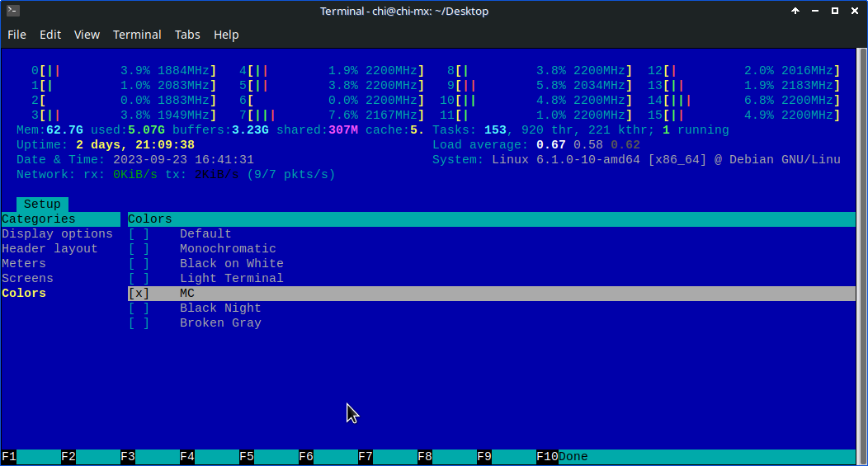Check the Light Terminal scheme box
The image size is (868, 466).
(139, 279)
